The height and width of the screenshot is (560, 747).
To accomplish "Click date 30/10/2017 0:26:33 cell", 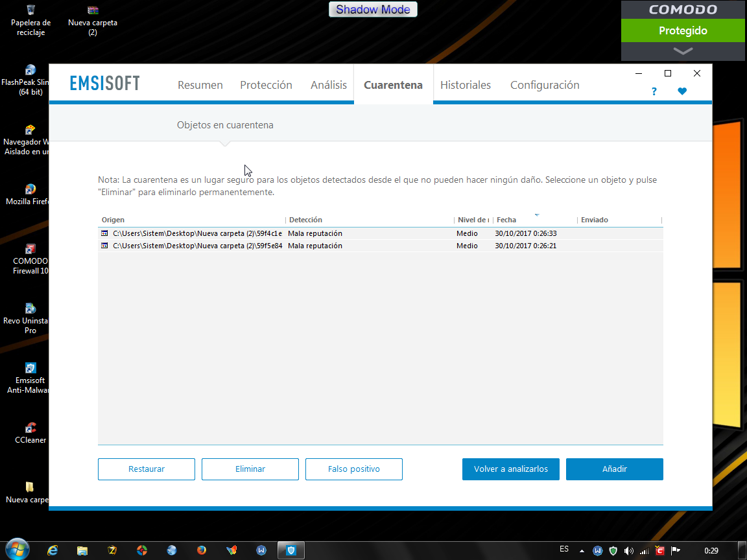I will (526, 233).
